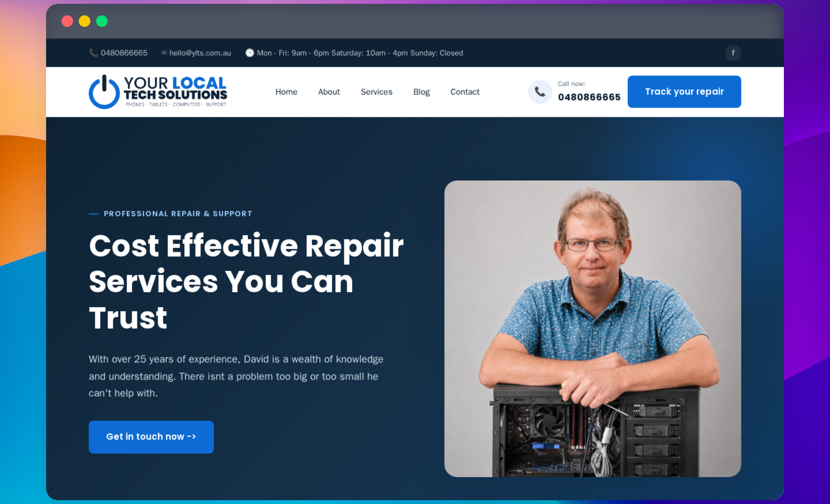Image resolution: width=830 pixels, height=504 pixels.
Task: Click the envelope email icon in top bar
Action: 164,53
